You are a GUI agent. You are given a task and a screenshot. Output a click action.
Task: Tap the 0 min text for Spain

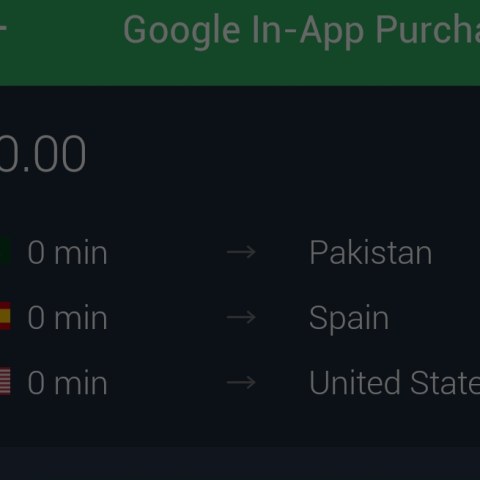click(x=67, y=318)
